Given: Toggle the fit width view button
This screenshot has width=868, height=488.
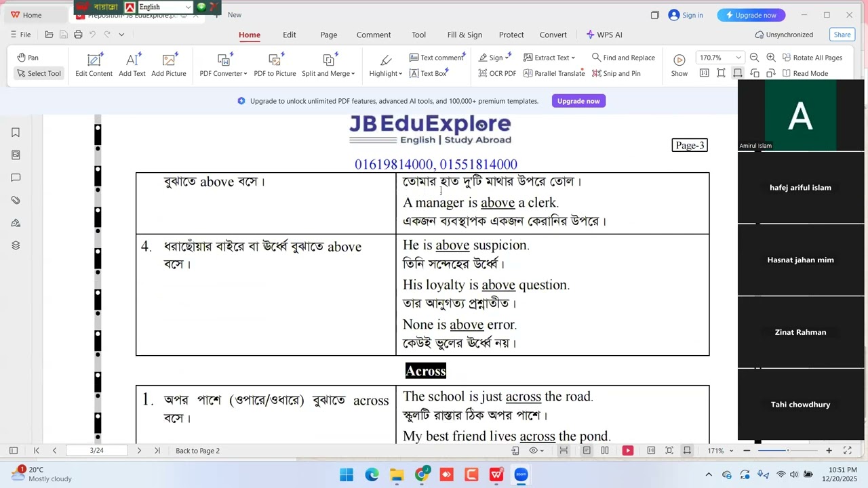Looking at the screenshot, I should pyautogui.click(x=738, y=73).
